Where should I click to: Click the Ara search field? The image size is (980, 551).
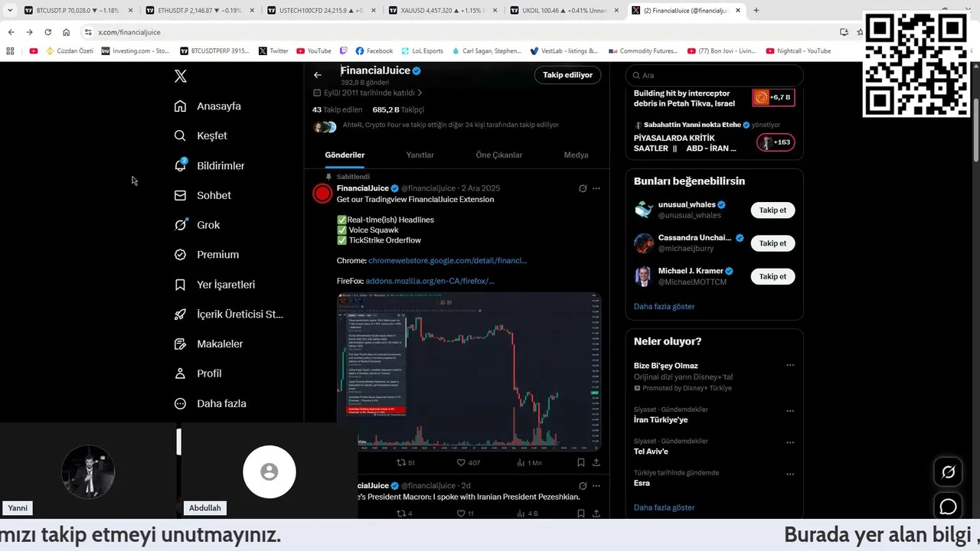click(x=714, y=75)
